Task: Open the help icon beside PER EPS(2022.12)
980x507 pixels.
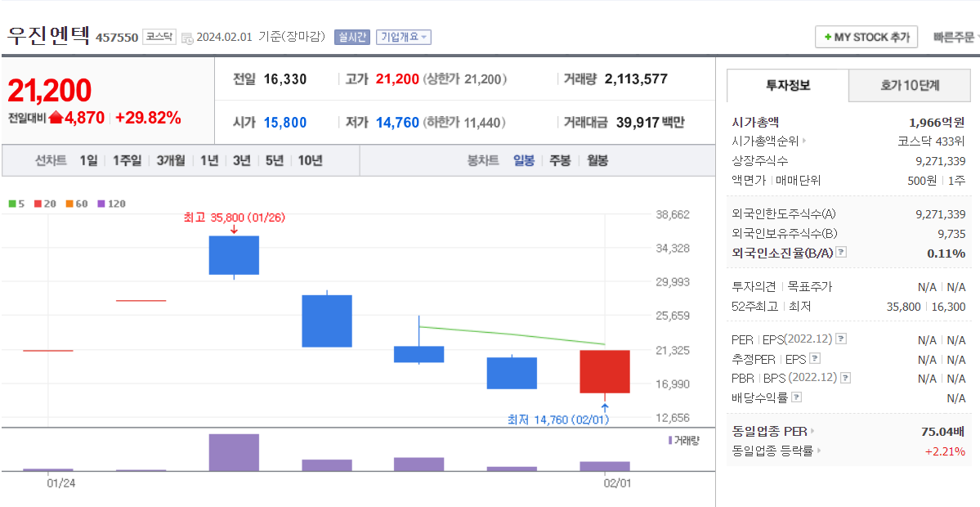Action: pos(841,339)
